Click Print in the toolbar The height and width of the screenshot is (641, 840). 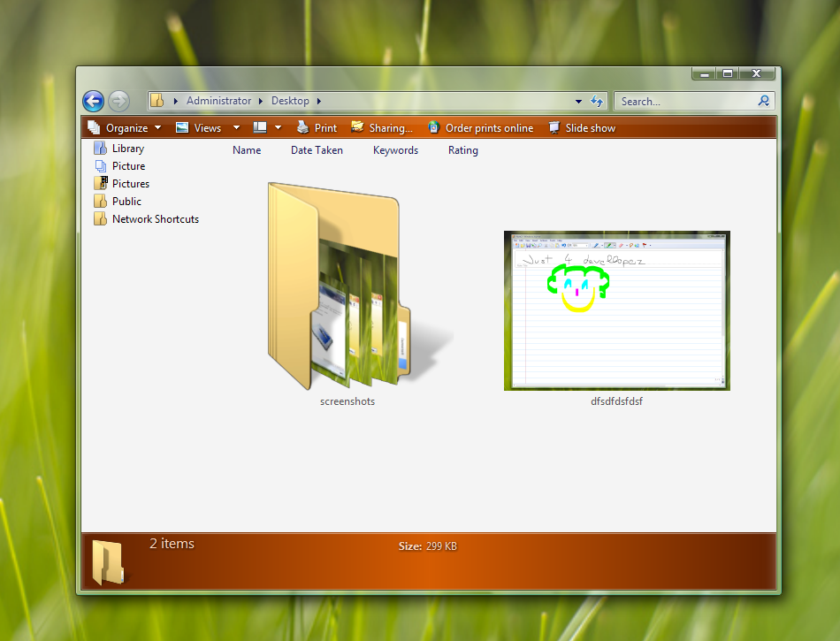(317, 128)
